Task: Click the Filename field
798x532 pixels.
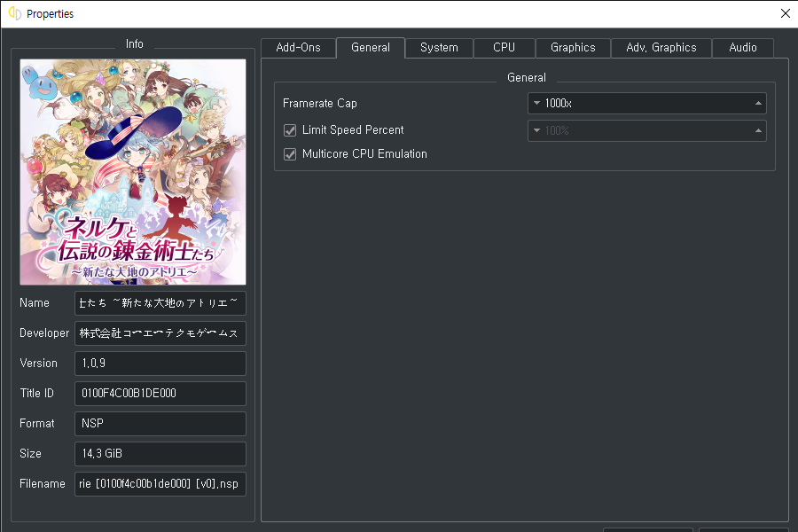Action: pyautogui.click(x=160, y=484)
